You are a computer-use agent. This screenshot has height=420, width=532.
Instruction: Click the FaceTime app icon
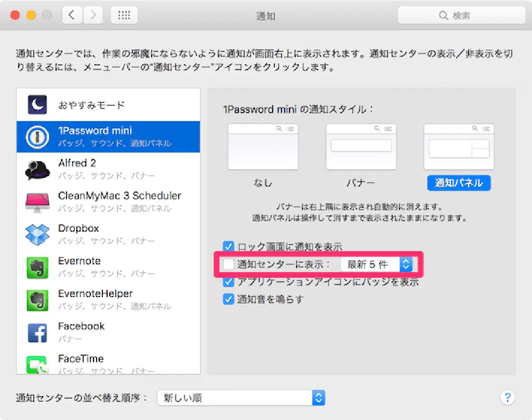coord(37,364)
